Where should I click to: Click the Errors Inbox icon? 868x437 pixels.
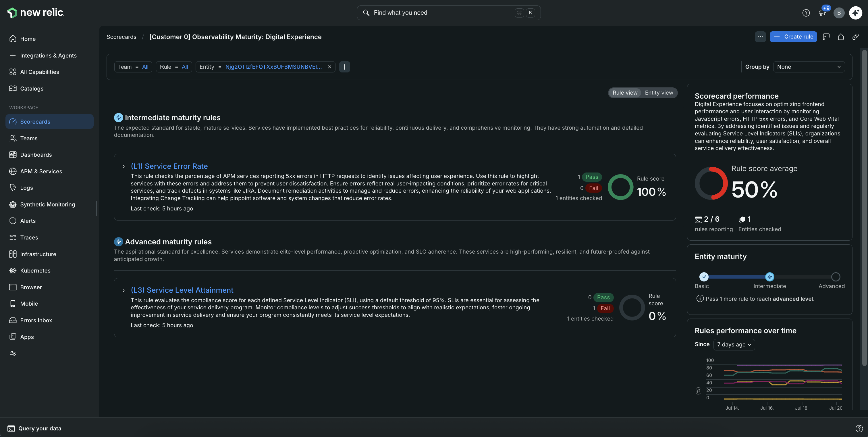(x=13, y=320)
